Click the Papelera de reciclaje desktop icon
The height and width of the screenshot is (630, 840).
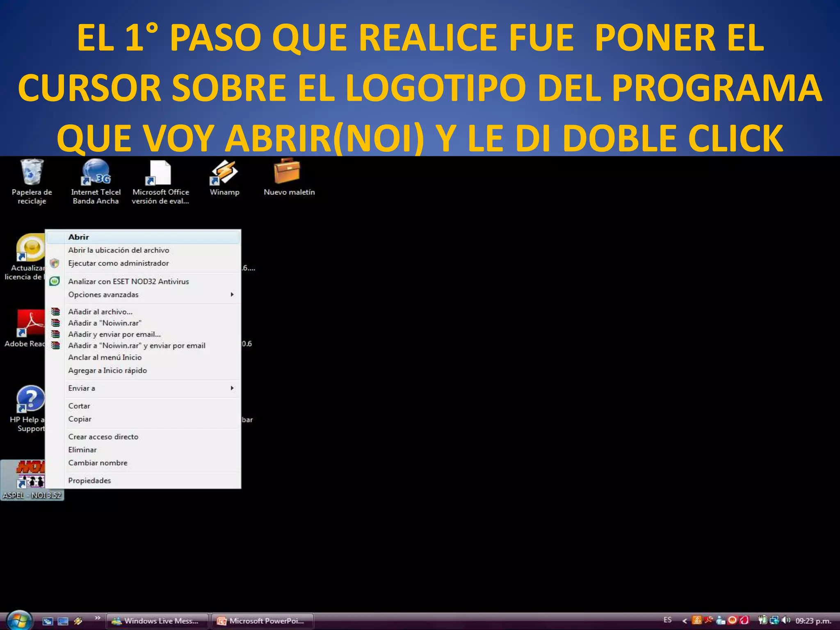coord(32,173)
